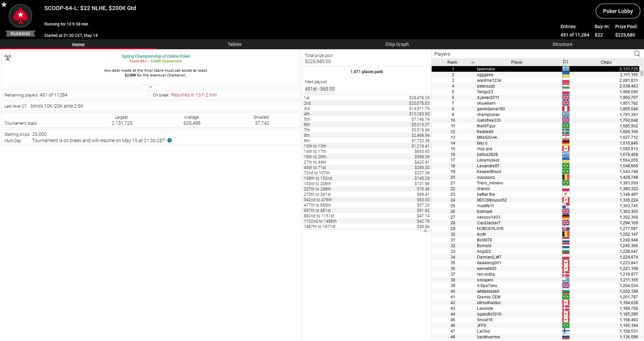
Task: Click the 1st place payout $29,478.05
Action: tap(419, 98)
